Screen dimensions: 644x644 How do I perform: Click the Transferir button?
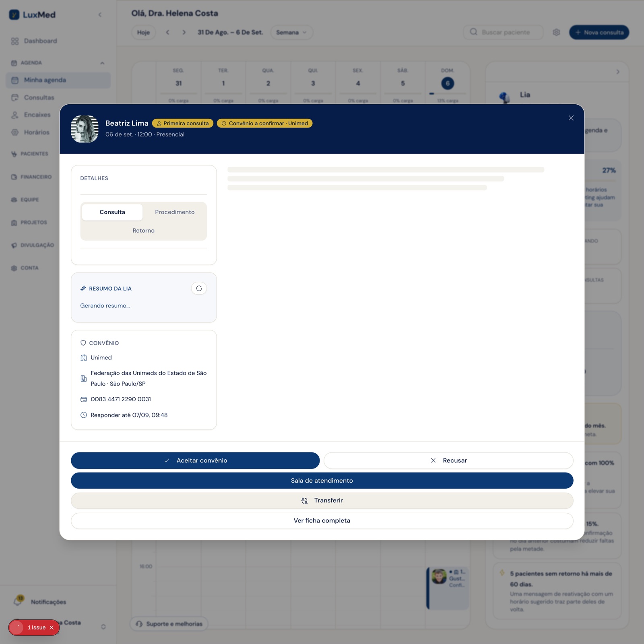click(322, 500)
